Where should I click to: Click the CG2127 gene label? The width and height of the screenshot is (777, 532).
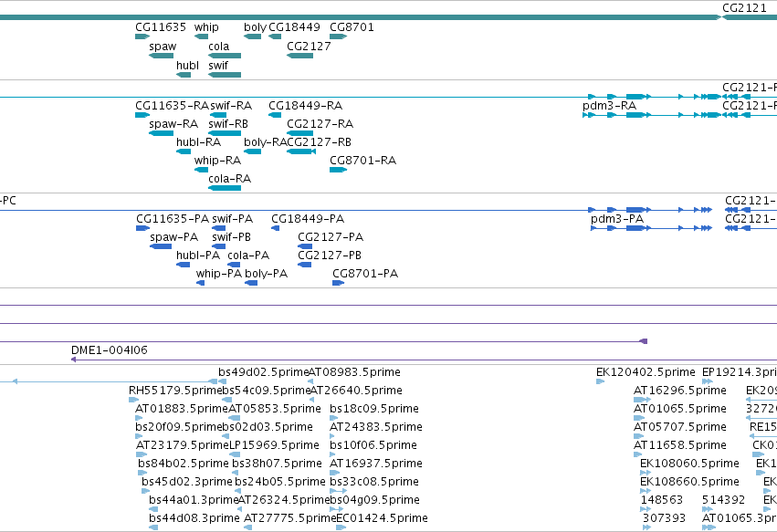tap(309, 47)
